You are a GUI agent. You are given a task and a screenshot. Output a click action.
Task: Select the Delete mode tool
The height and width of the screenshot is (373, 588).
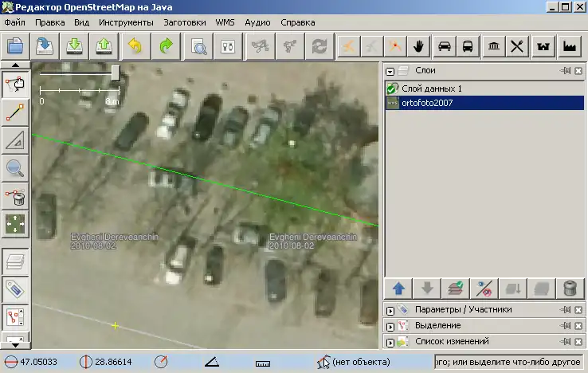point(15,195)
